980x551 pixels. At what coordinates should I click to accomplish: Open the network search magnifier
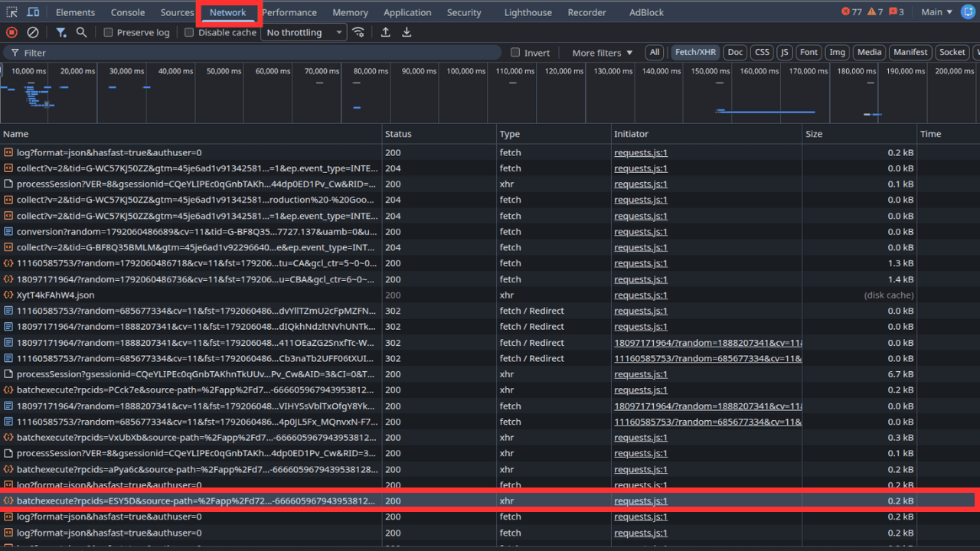click(x=82, y=32)
